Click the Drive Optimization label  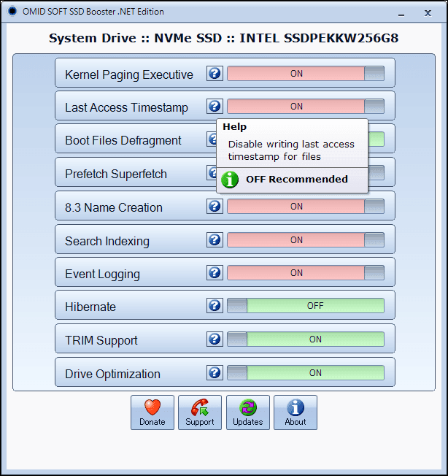[x=112, y=374]
